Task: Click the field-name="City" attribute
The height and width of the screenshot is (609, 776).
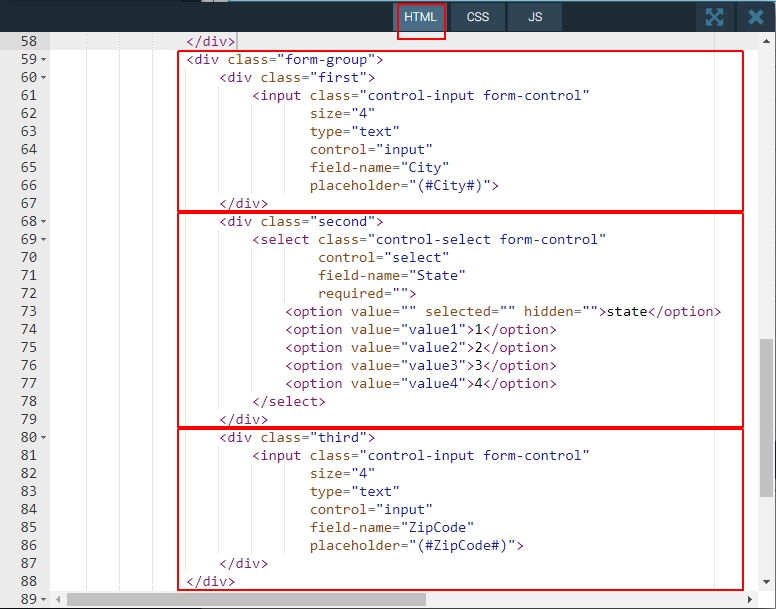Action: pyautogui.click(x=379, y=168)
